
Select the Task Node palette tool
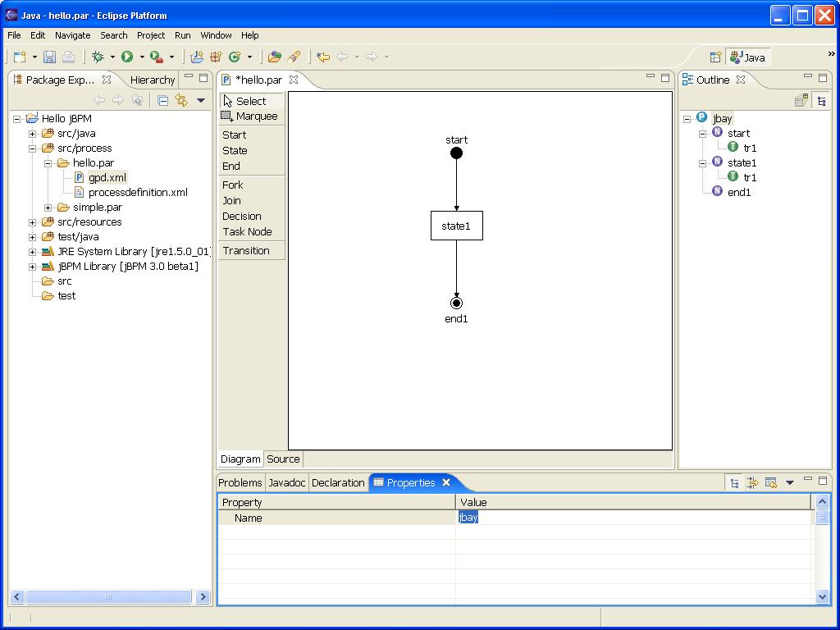(x=251, y=231)
